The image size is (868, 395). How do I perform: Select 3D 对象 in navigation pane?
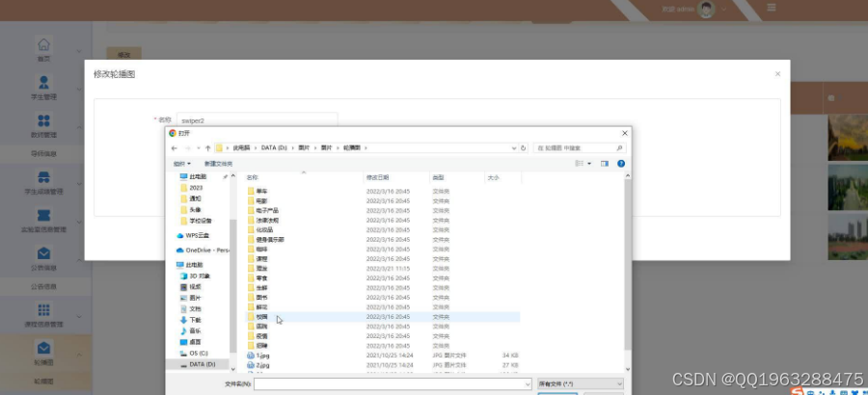point(195,276)
